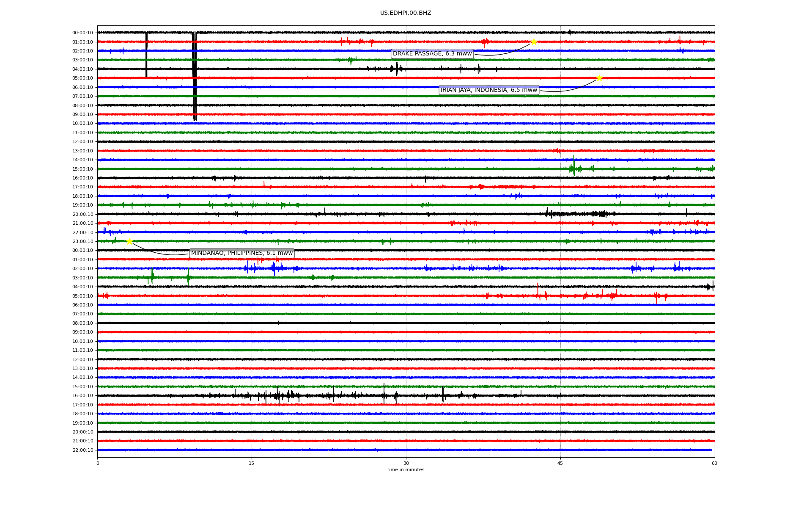Viewport: 812px width, 508px height.
Task: Click the x-axis tick label 30
Action: pos(406,463)
